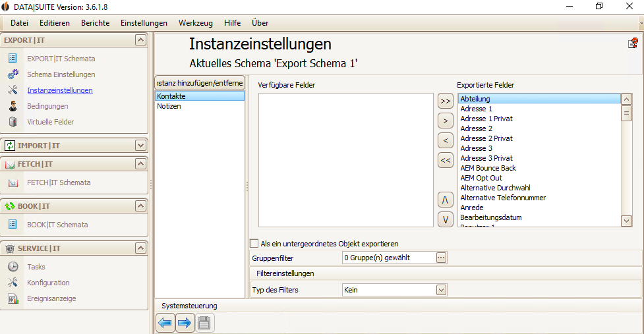Click the save floppy disk icon
Viewport: 644px width, 334px height.
pos(204,323)
